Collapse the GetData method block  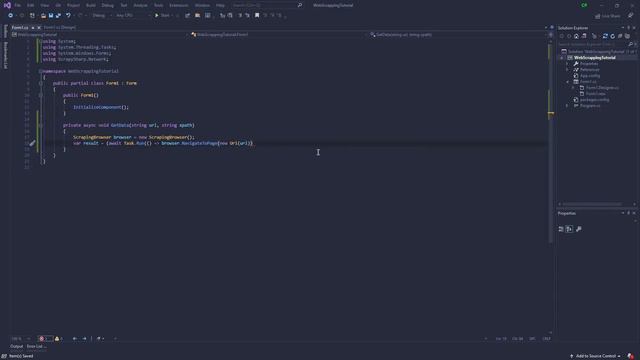click(40, 125)
